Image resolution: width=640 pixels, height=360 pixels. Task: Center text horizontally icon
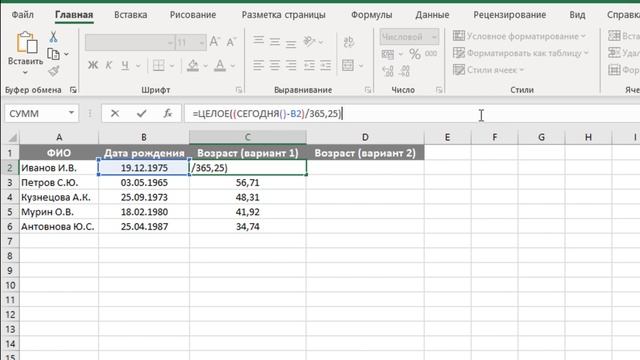[x=275, y=65]
